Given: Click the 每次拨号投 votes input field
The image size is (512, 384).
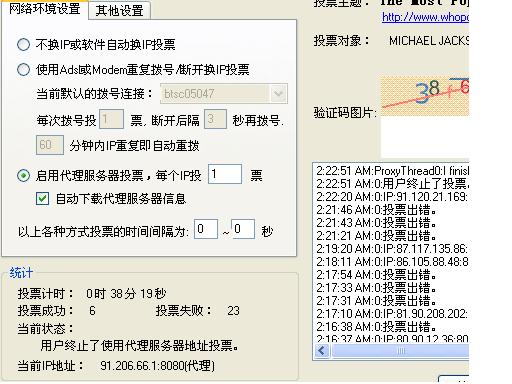Looking at the screenshot, I should pos(112,119).
